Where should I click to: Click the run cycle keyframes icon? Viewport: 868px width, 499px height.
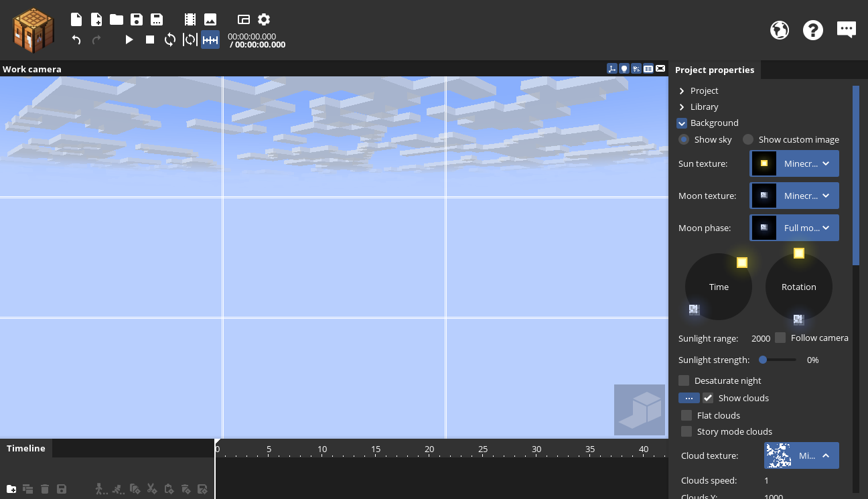(x=119, y=489)
